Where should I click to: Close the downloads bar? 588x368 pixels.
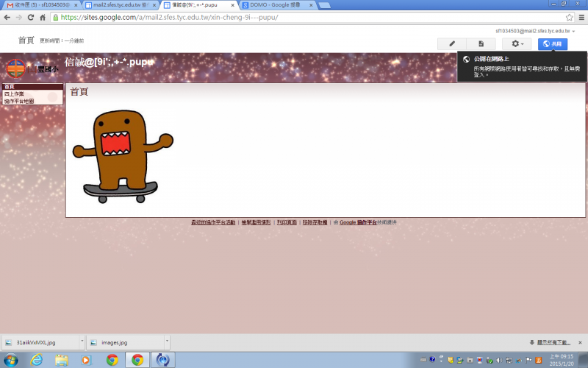(x=580, y=342)
